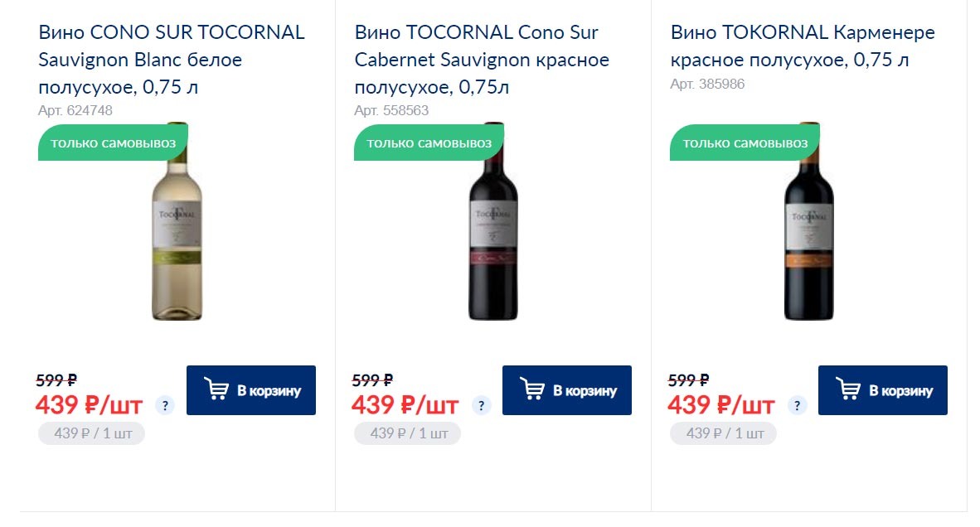
Task: Click the 'только самовывоз' badge on Cabernet Sauvignon
Action: click(x=429, y=143)
